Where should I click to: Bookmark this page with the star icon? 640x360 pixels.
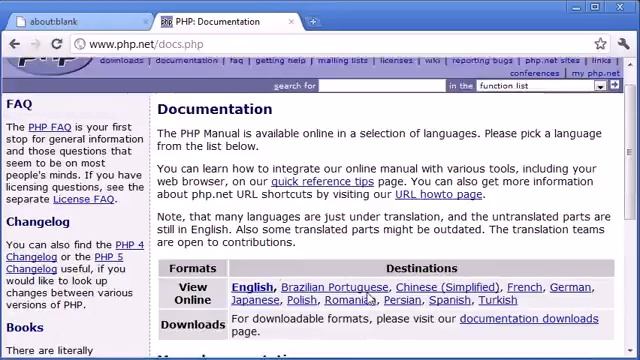(600, 44)
